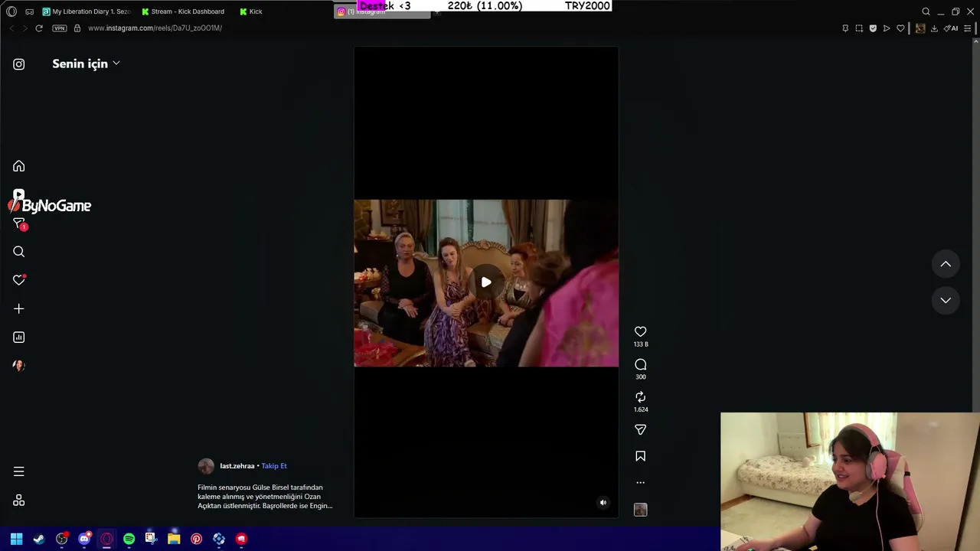Go to the previous reel with the up arrow
Viewport: 980px width, 551px height.
click(x=946, y=264)
